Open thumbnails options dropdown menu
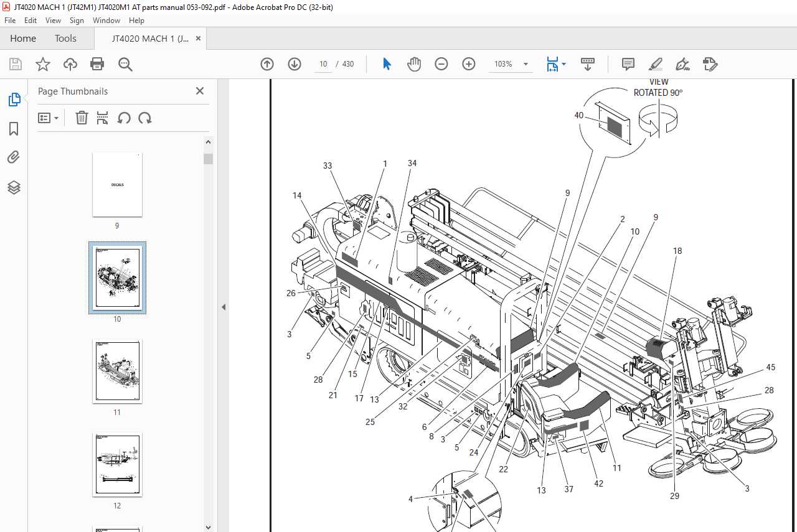797x532 pixels. tap(48, 118)
